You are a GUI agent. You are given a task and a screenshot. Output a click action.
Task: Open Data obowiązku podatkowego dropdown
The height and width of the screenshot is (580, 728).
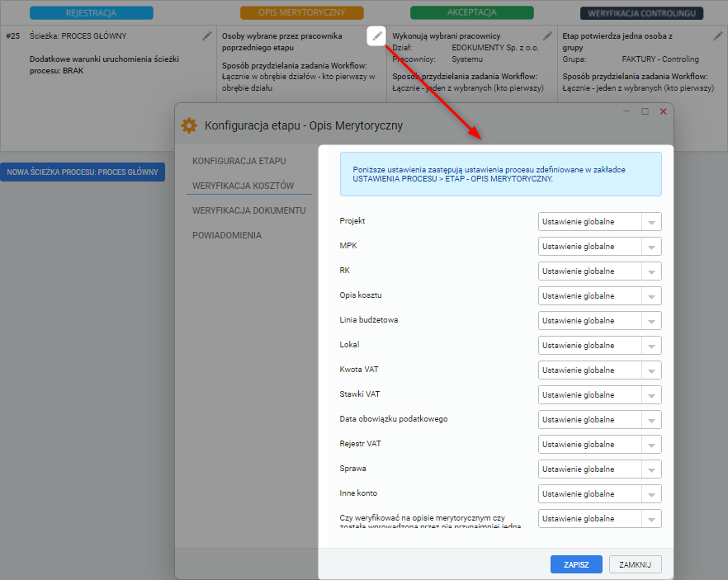[x=600, y=419]
